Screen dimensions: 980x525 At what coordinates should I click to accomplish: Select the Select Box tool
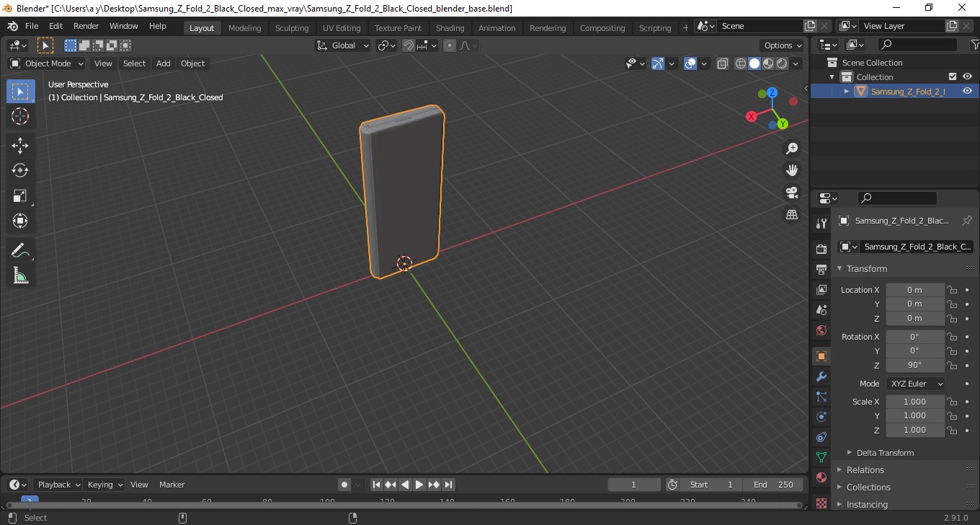20,92
